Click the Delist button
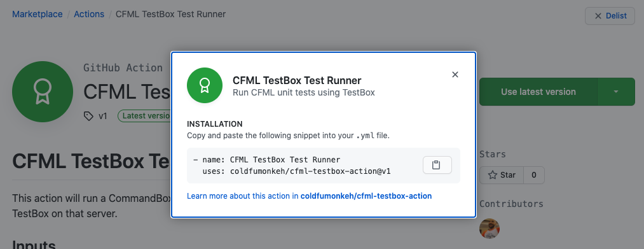Image resolution: width=644 pixels, height=249 pixels. tap(610, 16)
